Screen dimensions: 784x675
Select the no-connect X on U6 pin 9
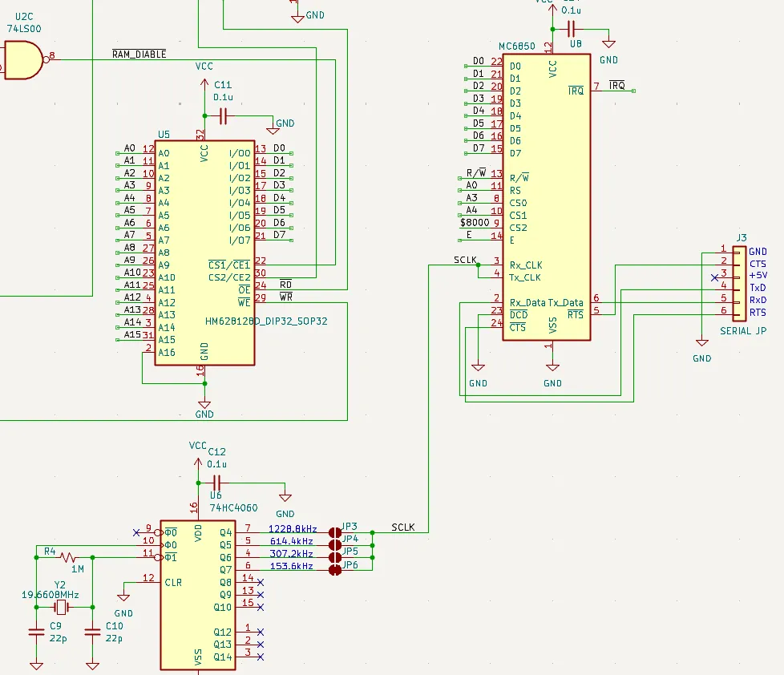(136, 532)
